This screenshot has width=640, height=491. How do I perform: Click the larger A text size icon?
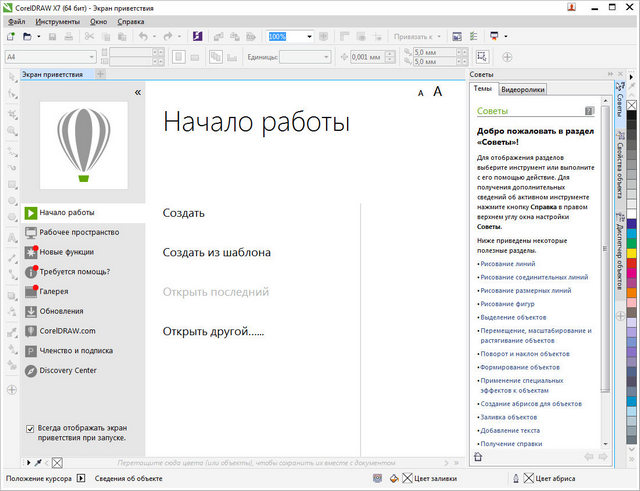coord(437,92)
